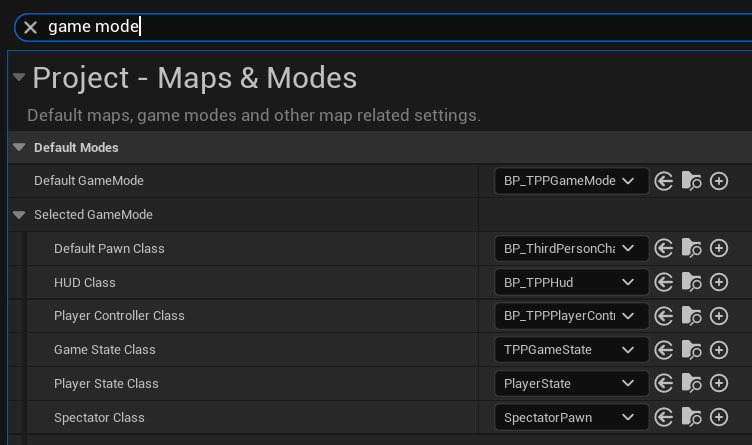
Task: Browse to Default Pawn Class asset
Action: point(691,249)
